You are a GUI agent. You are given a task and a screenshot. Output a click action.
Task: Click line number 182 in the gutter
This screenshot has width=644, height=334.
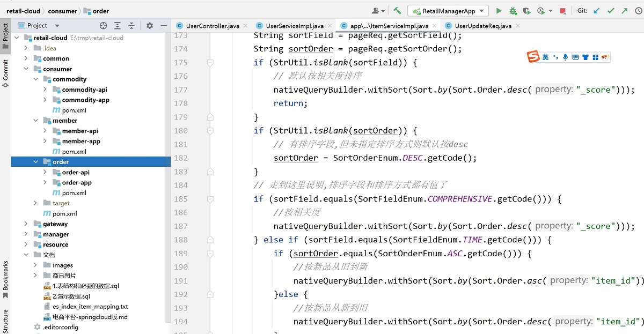click(x=180, y=158)
